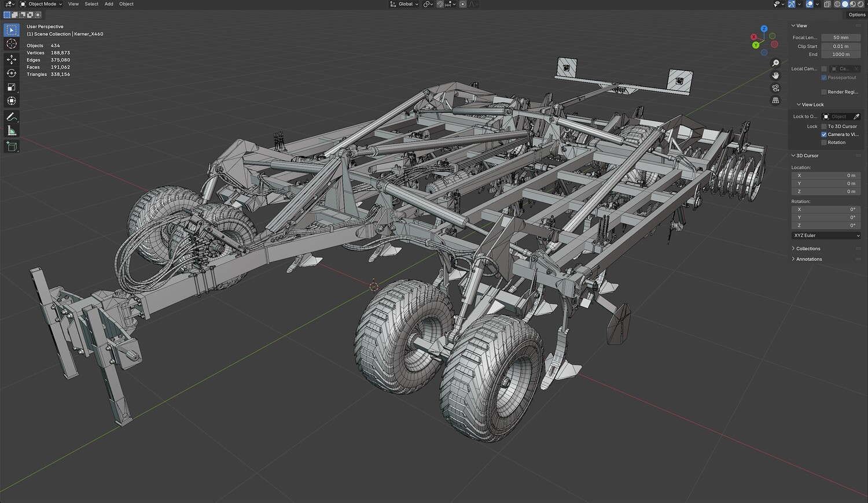The height and width of the screenshot is (503, 868).
Task: Toggle the camera view icon
Action: [775, 88]
